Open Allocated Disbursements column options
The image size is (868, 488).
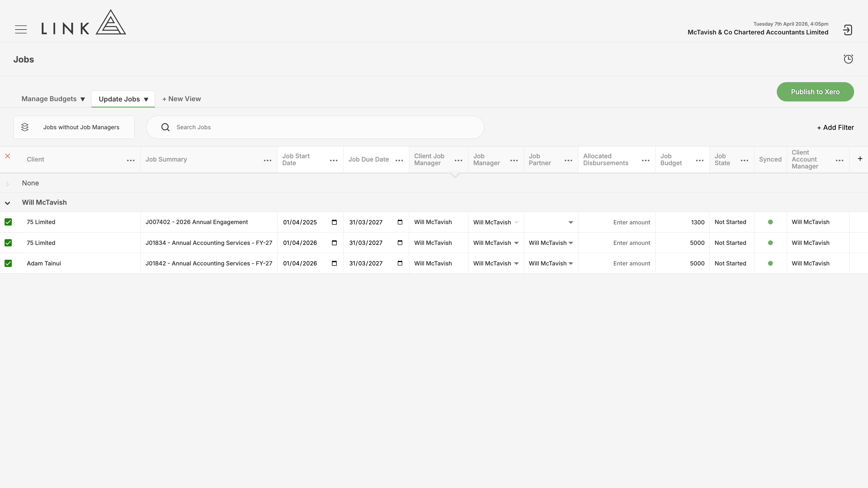tap(646, 160)
